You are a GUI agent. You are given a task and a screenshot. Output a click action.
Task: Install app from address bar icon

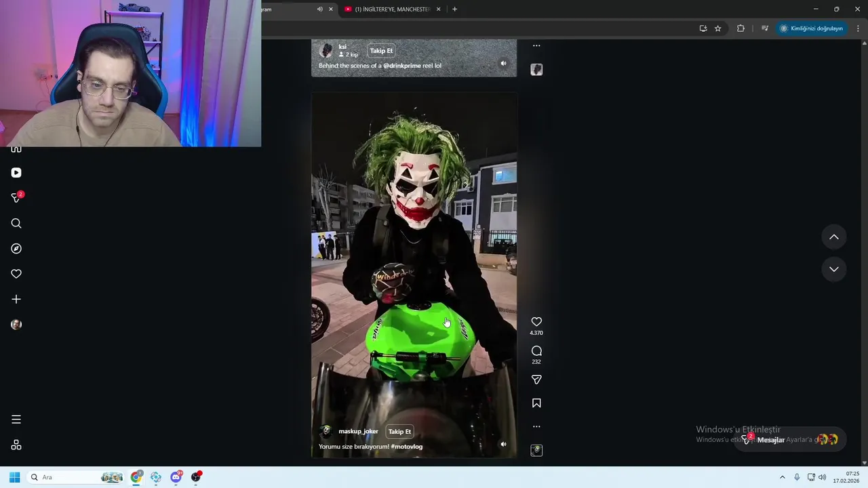click(703, 28)
